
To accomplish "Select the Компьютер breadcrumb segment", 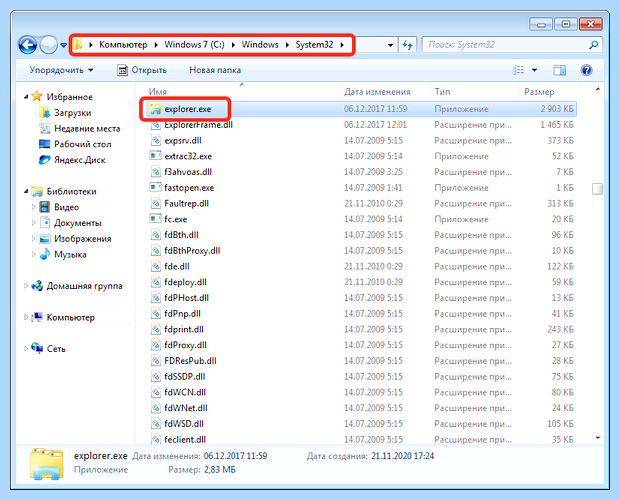I will click(123, 45).
